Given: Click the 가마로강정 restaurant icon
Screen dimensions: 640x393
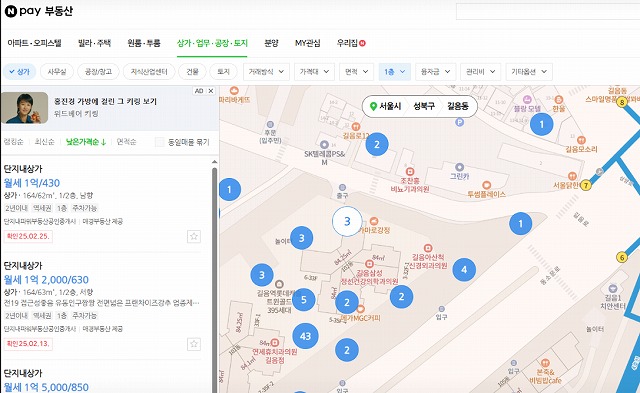Looking at the screenshot, I should pyautogui.click(x=373, y=221).
